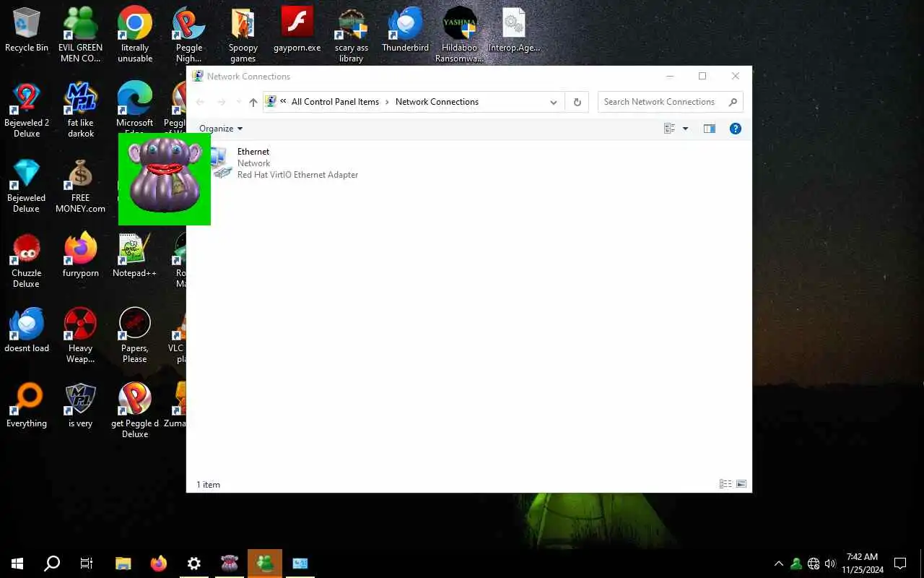The image size is (924, 578).
Task: Select the Hildaboo Ransomware desktop icon
Action: click(x=460, y=35)
